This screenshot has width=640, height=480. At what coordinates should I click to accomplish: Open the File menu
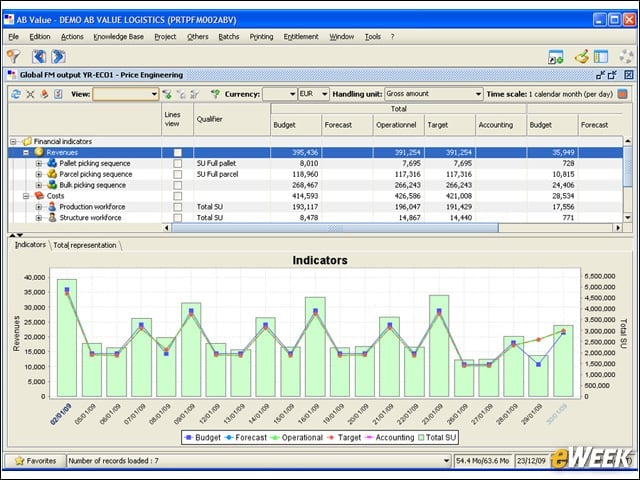tap(13, 37)
